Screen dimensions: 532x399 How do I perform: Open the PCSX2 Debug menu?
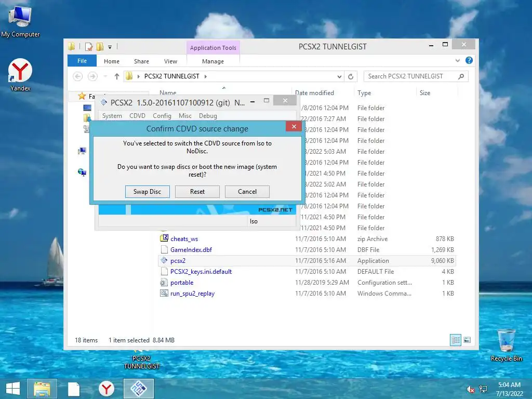(x=208, y=116)
